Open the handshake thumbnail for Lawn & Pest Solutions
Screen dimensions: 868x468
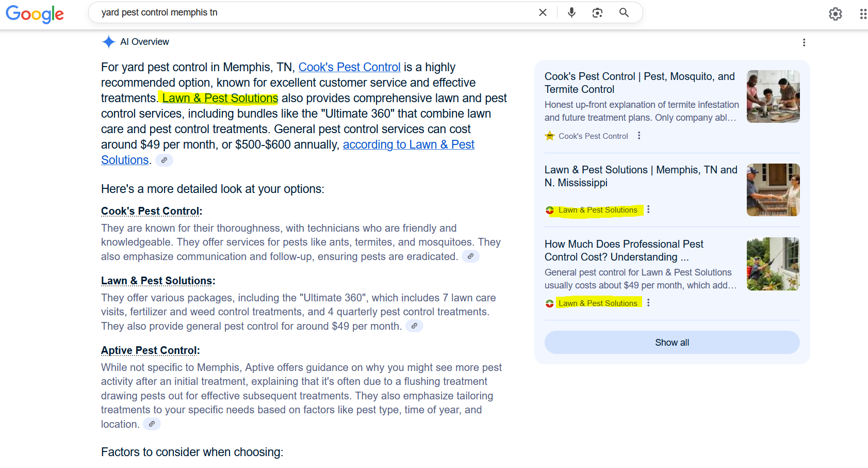[x=773, y=190]
